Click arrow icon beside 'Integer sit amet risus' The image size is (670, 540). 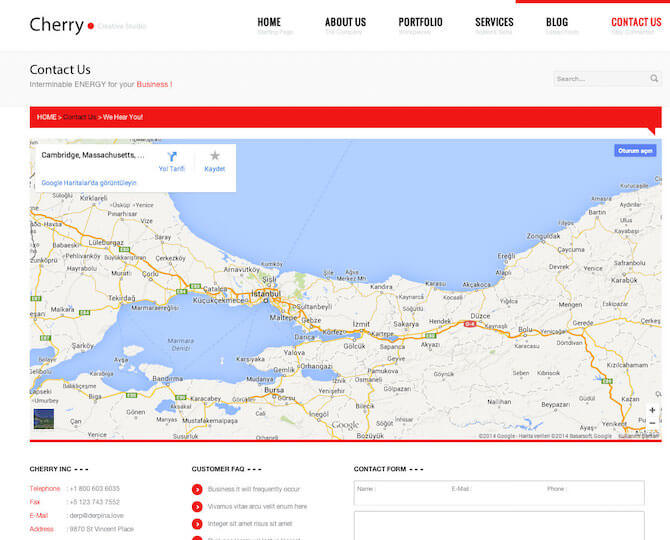197,524
